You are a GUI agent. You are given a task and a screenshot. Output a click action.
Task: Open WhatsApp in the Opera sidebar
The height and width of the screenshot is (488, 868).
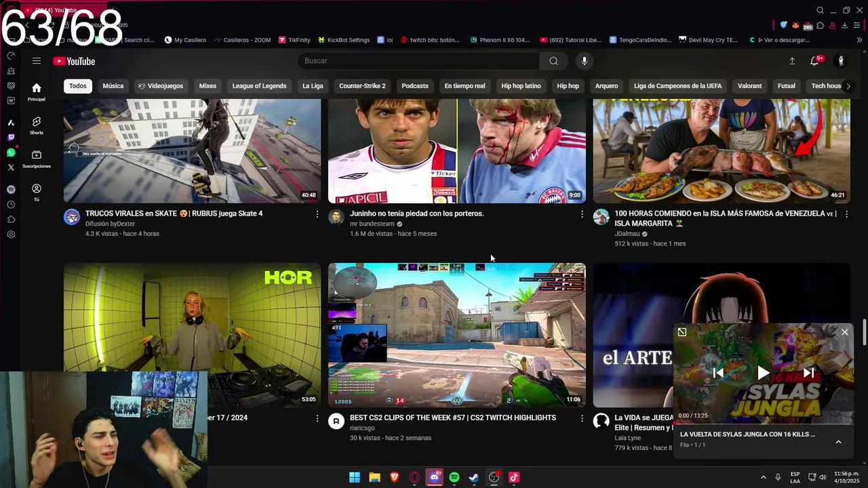[x=11, y=152]
